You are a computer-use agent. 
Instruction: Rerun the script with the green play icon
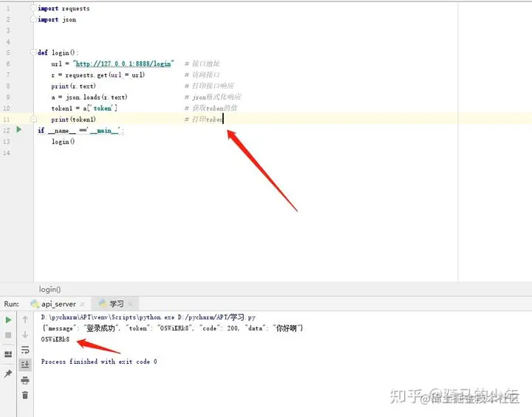[x=8, y=320]
